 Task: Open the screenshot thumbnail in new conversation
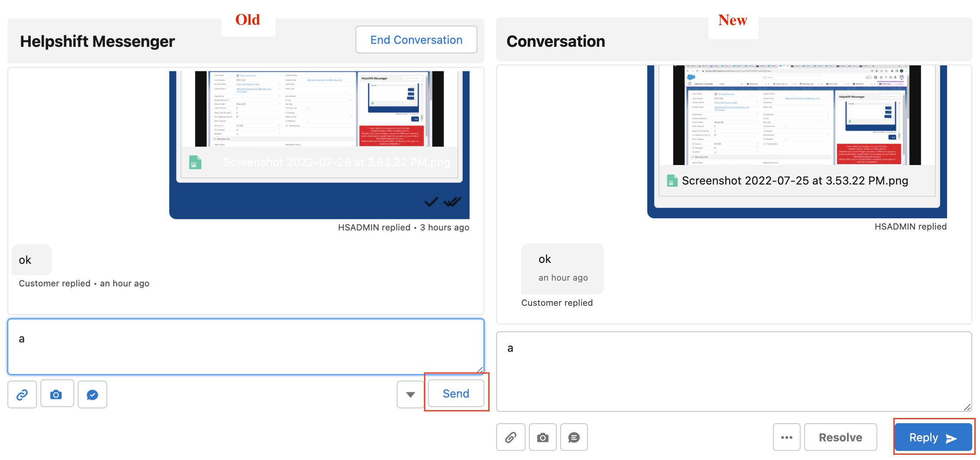click(x=797, y=115)
